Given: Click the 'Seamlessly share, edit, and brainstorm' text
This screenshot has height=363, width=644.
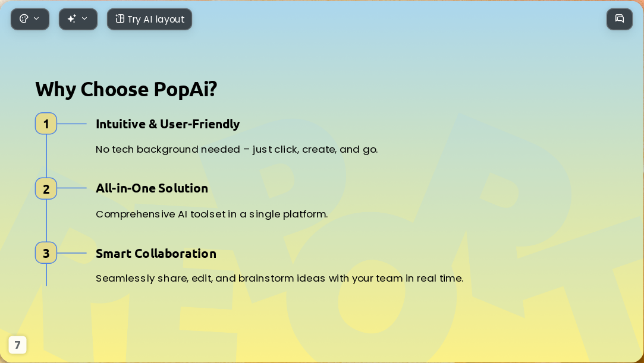Looking at the screenshot, I should click(279, 278).
